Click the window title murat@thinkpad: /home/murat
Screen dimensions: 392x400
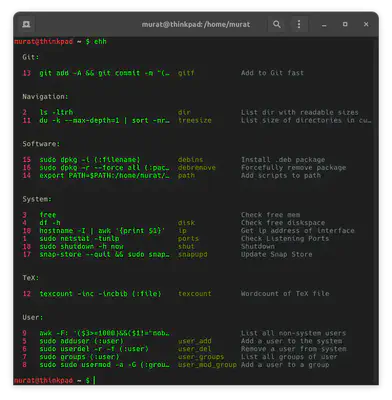(x=196, y=24)
